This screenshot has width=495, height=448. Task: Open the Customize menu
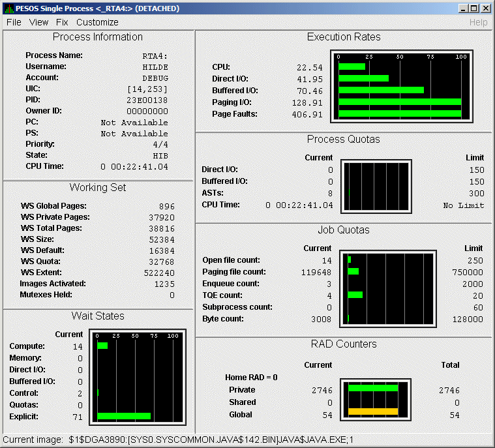(x=97, y=22)
